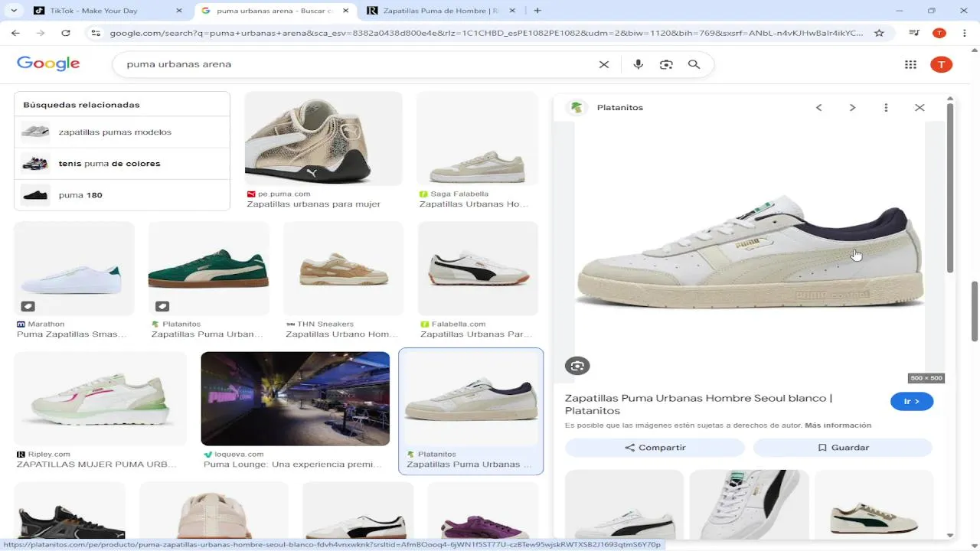Open gold pe.puma.com shoe result
980x551 pixels.
[x=323, y=139]
